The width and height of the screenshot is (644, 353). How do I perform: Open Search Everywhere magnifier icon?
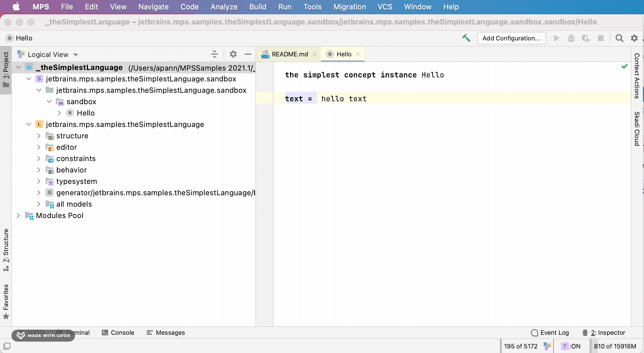(619, 38)
